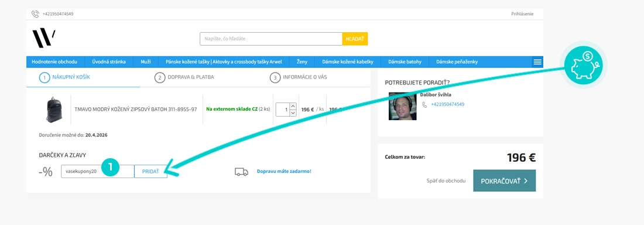The width and height of the screenshot is (644, 225).
Task: Open the Doprava & Platba step
Action: pyautogui.click(x=184, y=77)
